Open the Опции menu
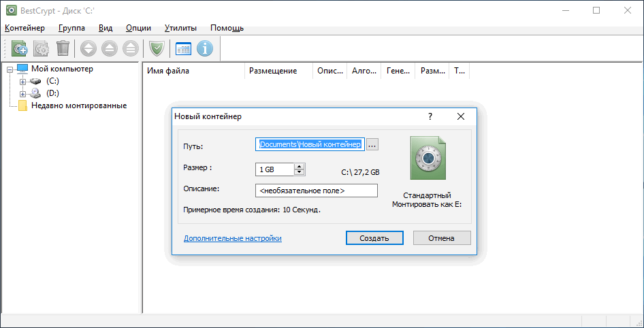 coord(138,28)
